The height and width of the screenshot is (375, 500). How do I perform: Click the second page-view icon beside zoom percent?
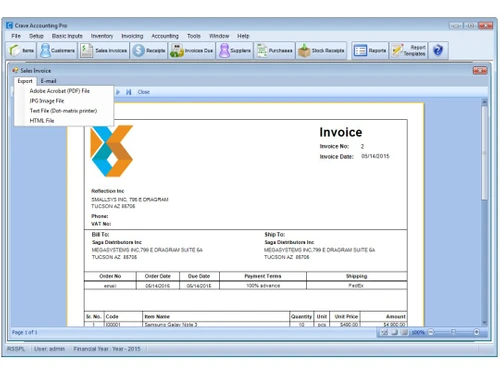tap(394, 332)
